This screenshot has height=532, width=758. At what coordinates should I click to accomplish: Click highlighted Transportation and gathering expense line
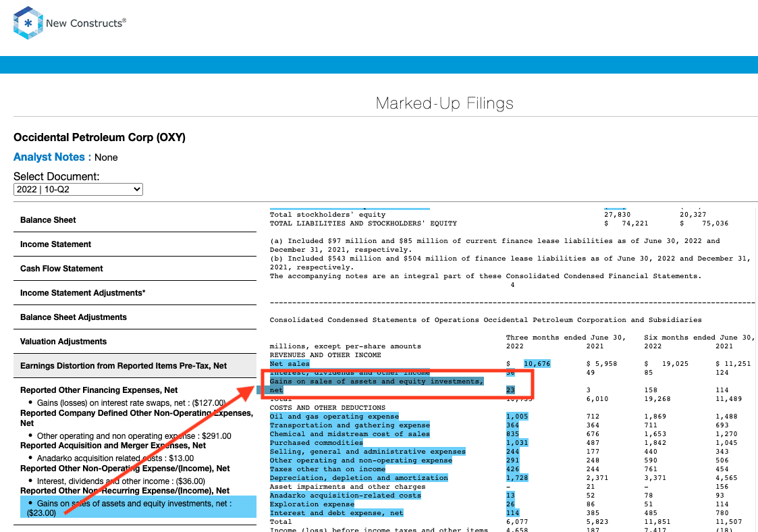(x=350, y=425)
